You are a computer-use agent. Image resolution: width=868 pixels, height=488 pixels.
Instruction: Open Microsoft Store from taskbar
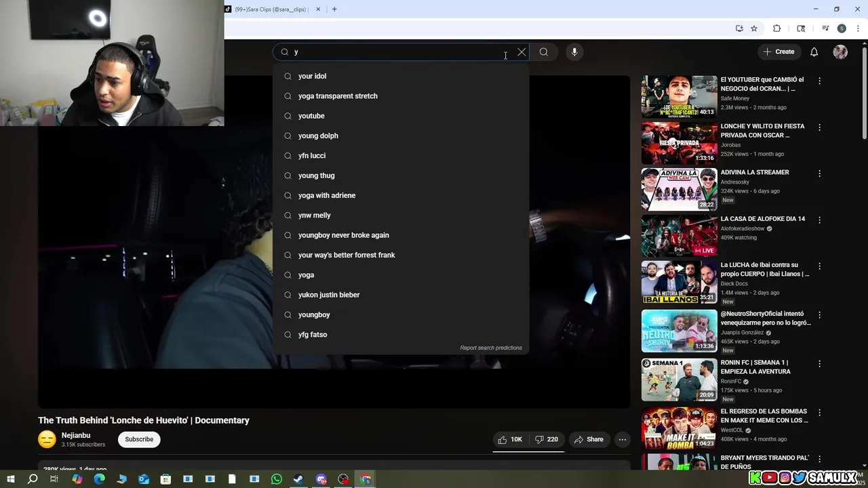pyautogui.click(x=165, y=479)
